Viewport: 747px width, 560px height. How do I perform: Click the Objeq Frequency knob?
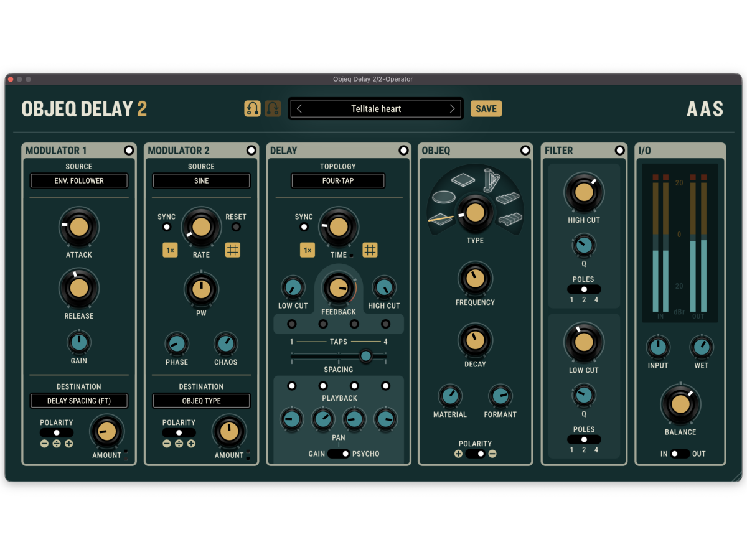pyautogui.click(x=475, y=278)
